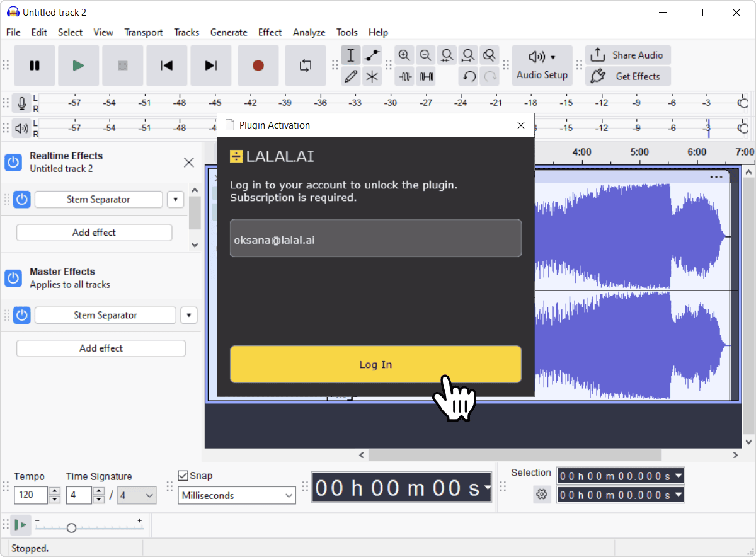Click the Zoom Out magnifier
The width and height of the screenshot is (756, 557).
coord(426,55)
